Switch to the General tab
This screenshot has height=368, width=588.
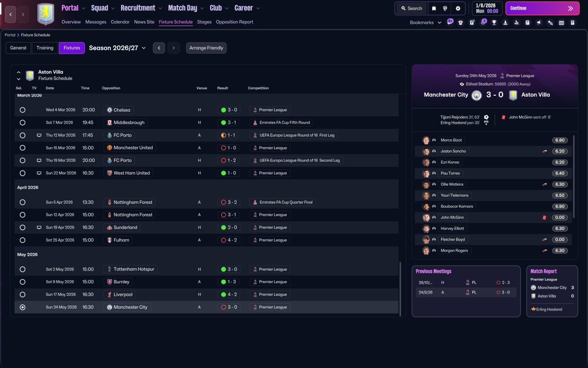[x=18, y=48]
